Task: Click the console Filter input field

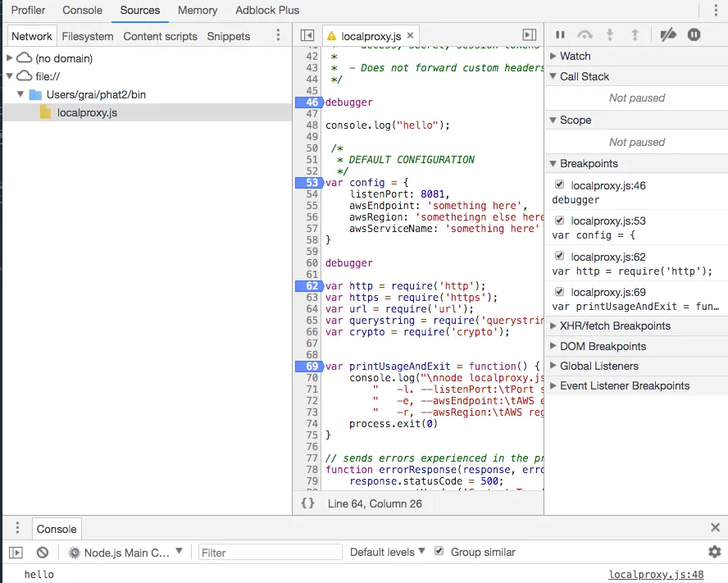Action: 270,553
